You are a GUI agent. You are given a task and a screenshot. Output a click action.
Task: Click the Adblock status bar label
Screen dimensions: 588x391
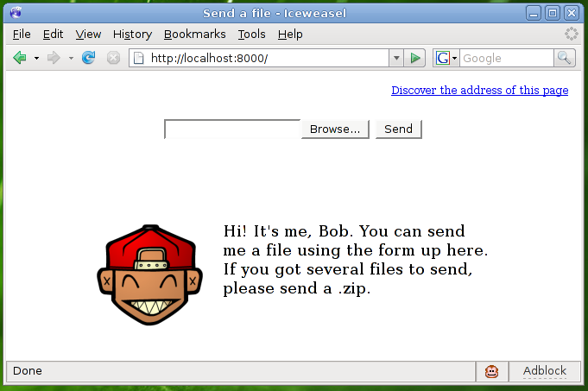pos(545,371)
